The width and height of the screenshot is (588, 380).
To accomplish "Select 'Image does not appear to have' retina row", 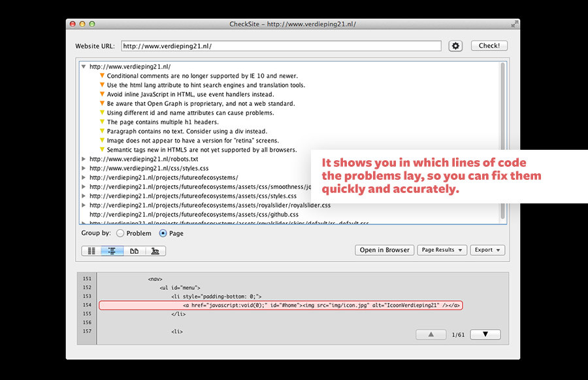I will [193, 141].
